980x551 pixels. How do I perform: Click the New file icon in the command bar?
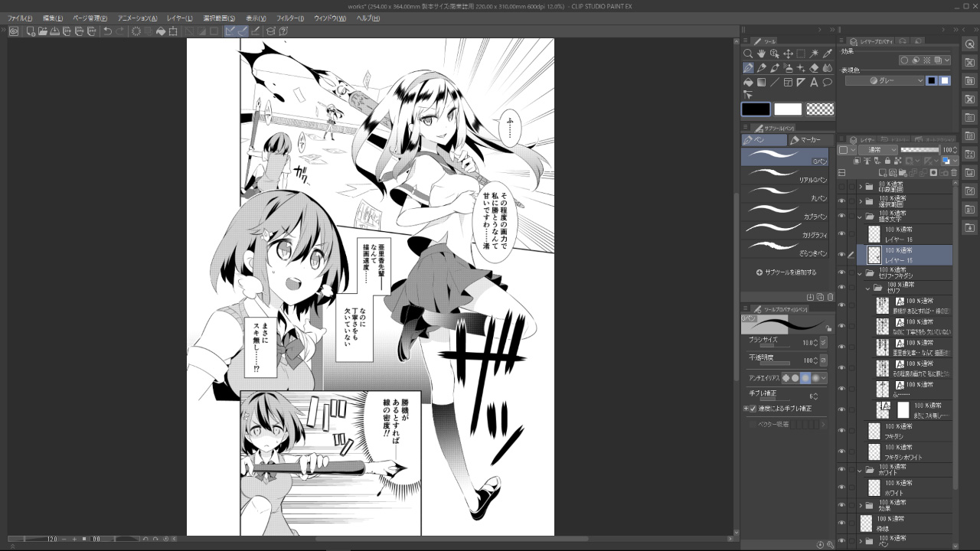(30, 31)
